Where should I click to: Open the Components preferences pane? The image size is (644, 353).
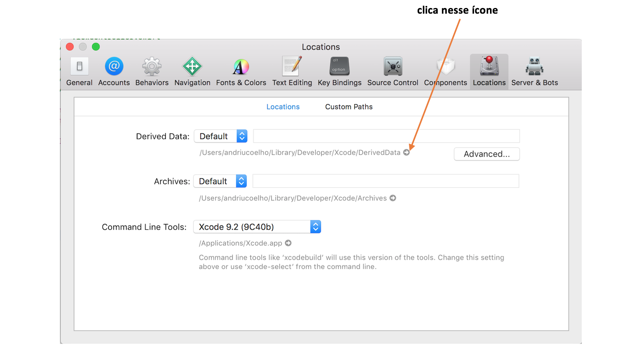(x=446, y=71)
